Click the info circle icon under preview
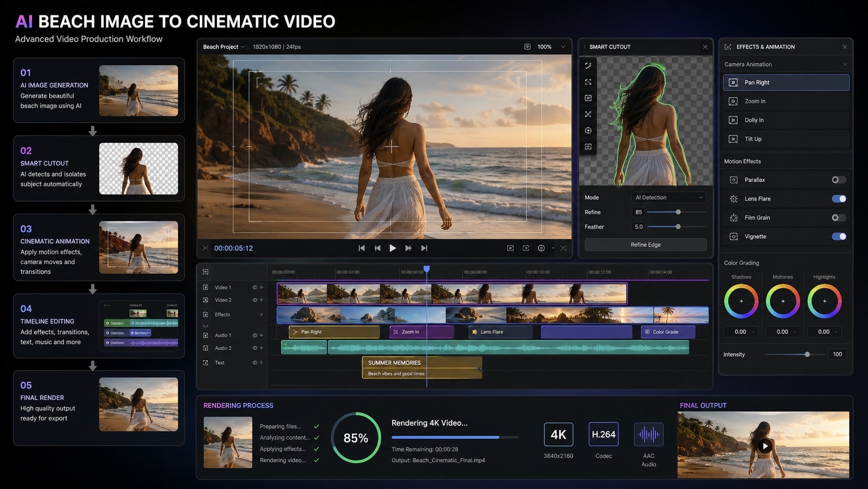The height and width of the screenshot is (489, 868). click(x=541, y=248)
